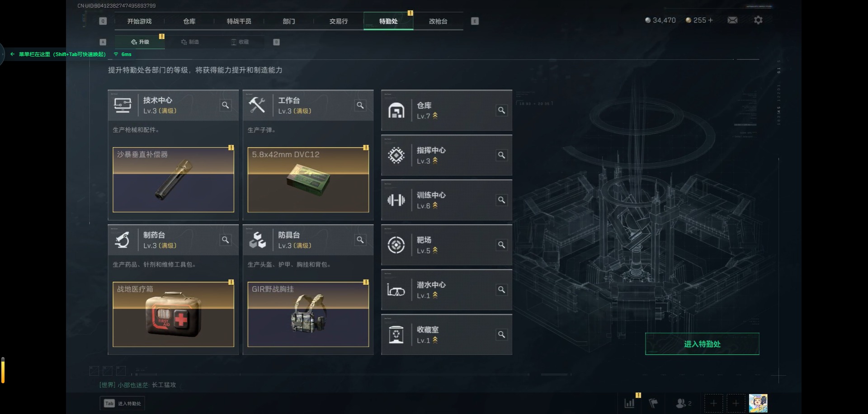868x414 pixels.
Task: Click magnifier icon on 靶场 row
Action: pyautogui.click(x=501, y=245)
